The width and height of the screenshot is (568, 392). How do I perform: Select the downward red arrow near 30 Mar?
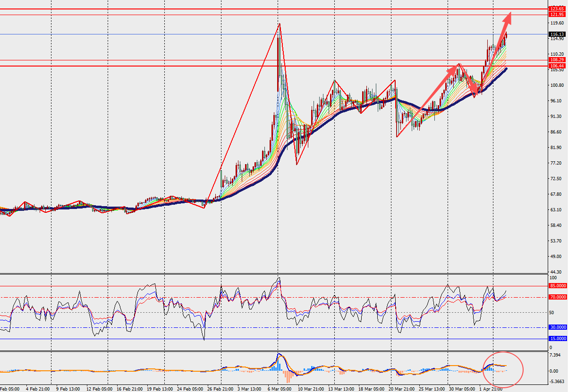(x=468, y=80)
